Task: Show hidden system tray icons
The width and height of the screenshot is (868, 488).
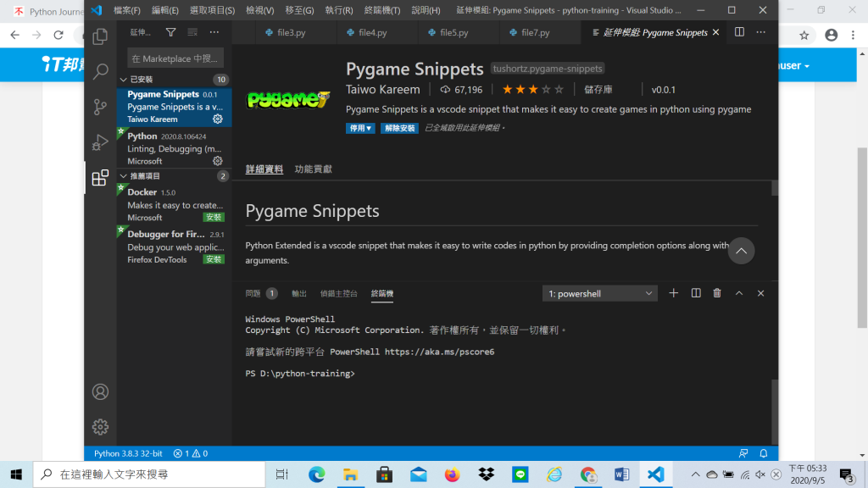Action: [695, 474]
